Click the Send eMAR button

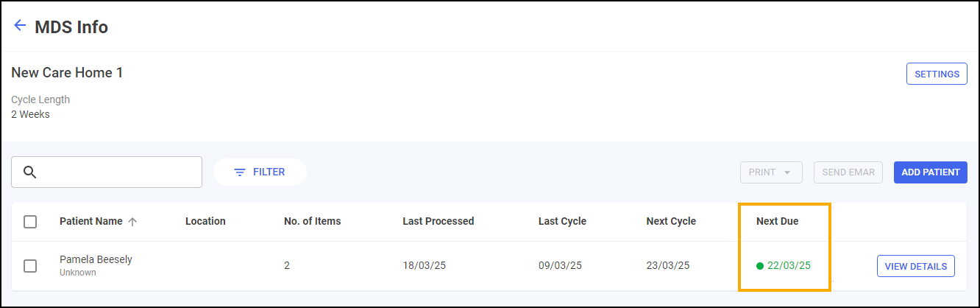point(848,172)
